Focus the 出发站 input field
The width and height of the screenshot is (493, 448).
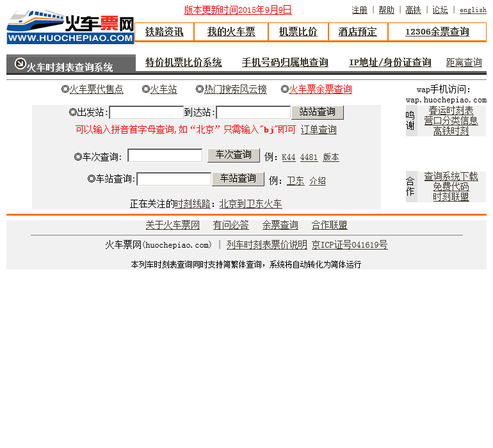[147, 113]
